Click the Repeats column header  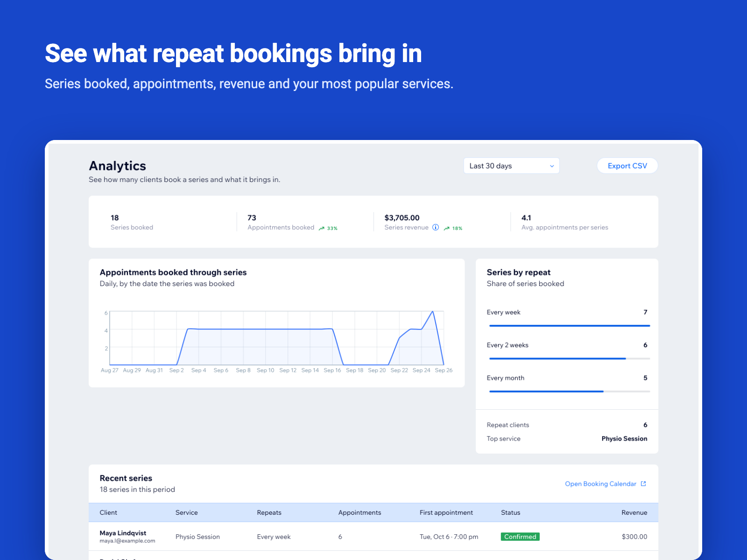click(269, 512)
